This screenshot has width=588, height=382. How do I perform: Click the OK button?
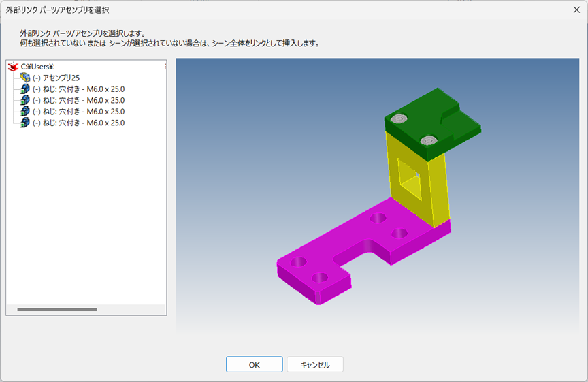(x=255, y=364)
